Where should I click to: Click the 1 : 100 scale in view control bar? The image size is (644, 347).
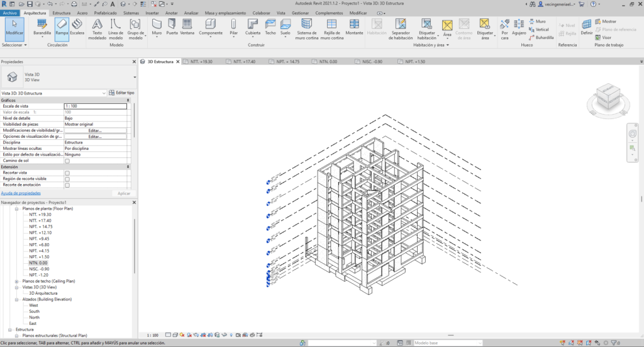pos(152,335)
